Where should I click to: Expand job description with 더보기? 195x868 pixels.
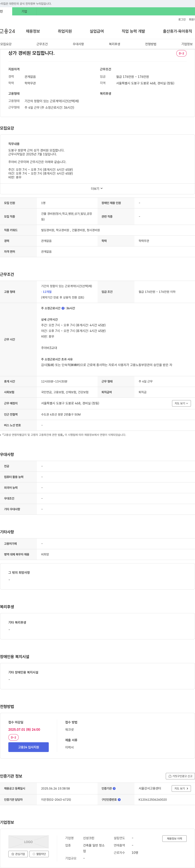pyautogui.click(x=97, y=189)
